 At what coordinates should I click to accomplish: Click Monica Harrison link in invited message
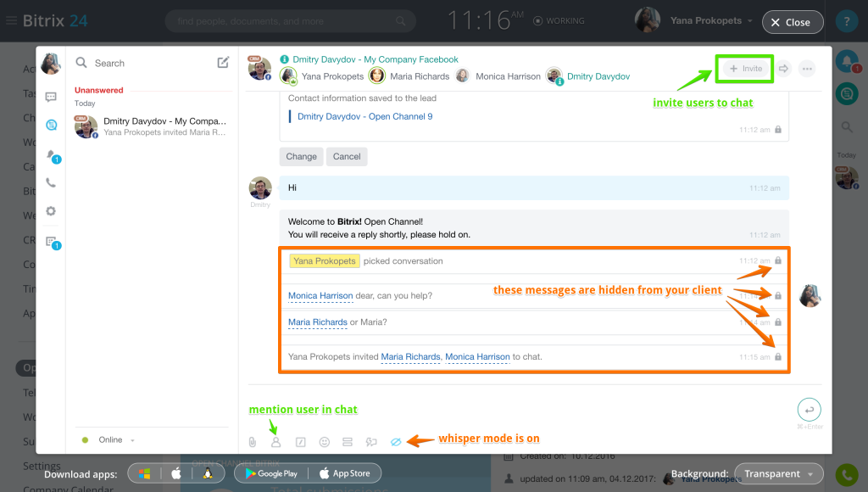pos(477,357)
